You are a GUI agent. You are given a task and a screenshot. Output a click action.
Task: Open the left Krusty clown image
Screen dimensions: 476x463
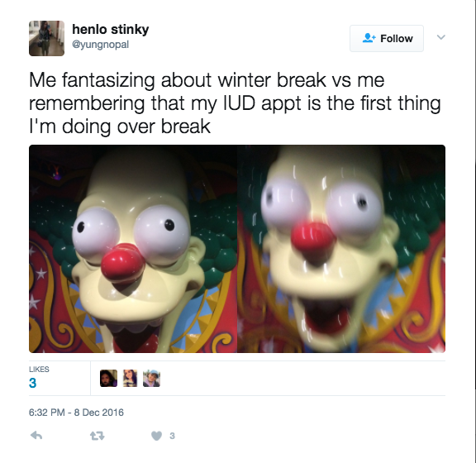(133, 249)
